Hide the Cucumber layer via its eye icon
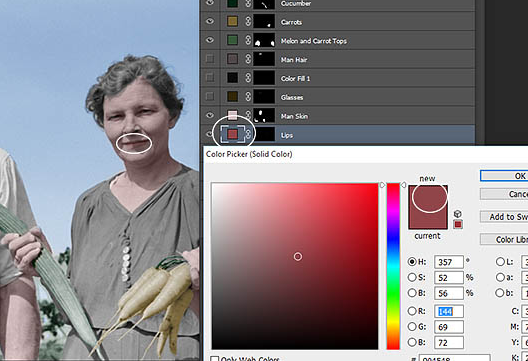Screen dimensions: 528x361 click(210, 3)
